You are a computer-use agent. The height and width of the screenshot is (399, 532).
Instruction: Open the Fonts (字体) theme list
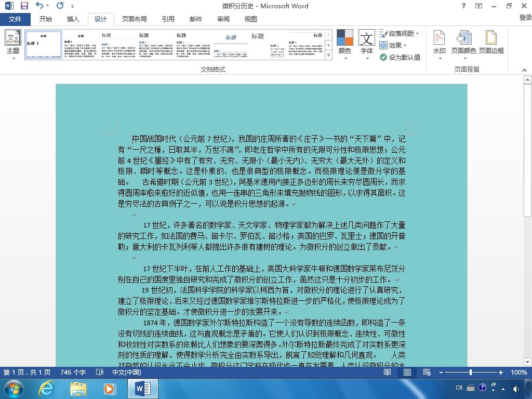[366, 45]
